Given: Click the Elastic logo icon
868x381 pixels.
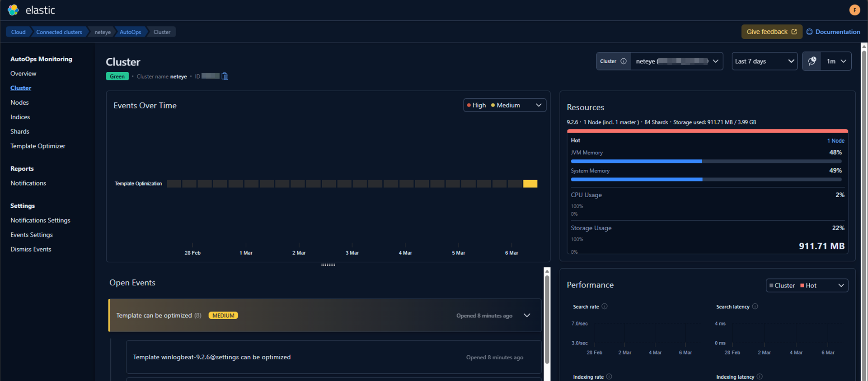Looking at the screenshot, I should [x=13, y=10].
